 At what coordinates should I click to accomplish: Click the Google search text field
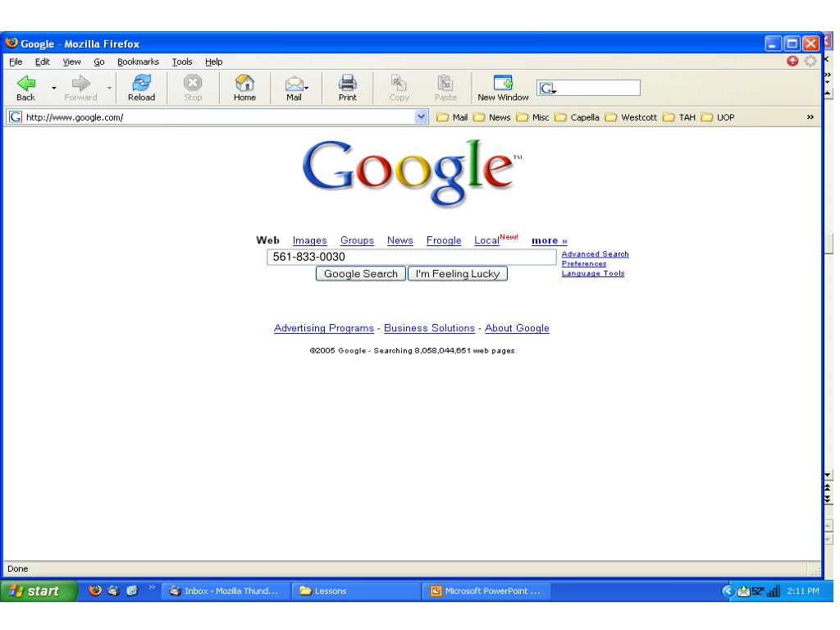(412, 257)
